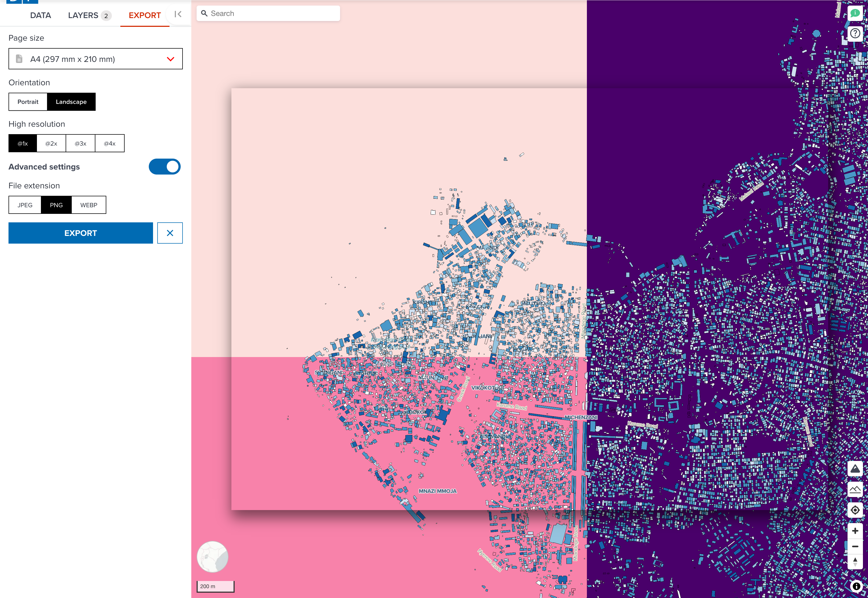868x598 pixels.
Task: Expand the page size dropdown
Action: click(170, 59)
